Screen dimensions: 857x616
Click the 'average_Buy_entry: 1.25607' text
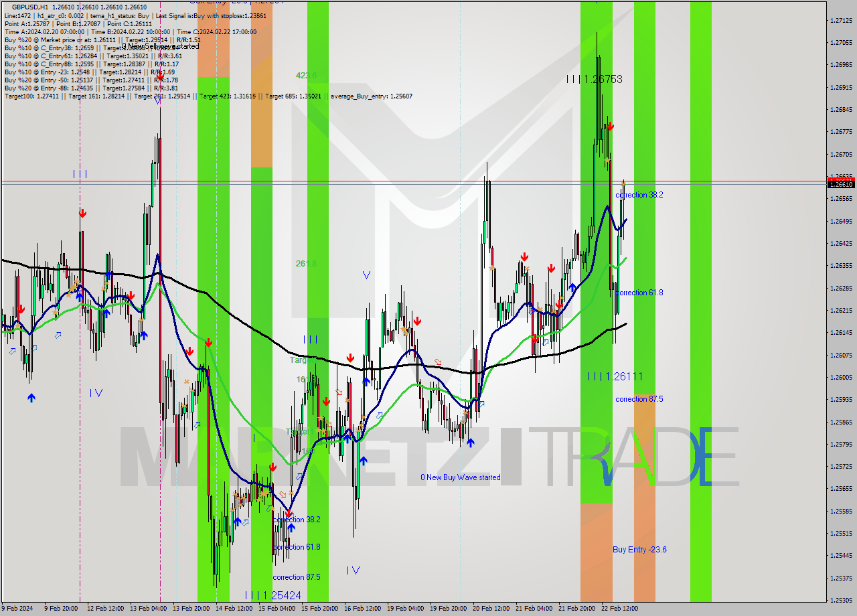372,96
